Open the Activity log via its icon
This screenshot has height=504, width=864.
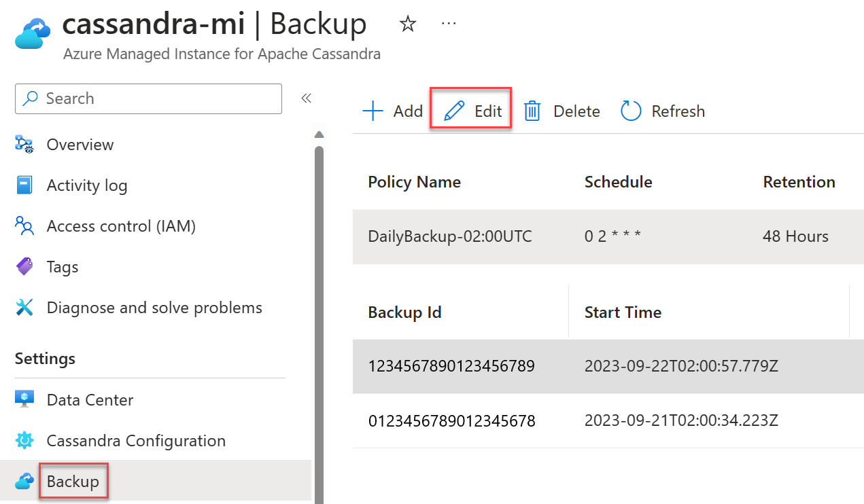point(24,185)
